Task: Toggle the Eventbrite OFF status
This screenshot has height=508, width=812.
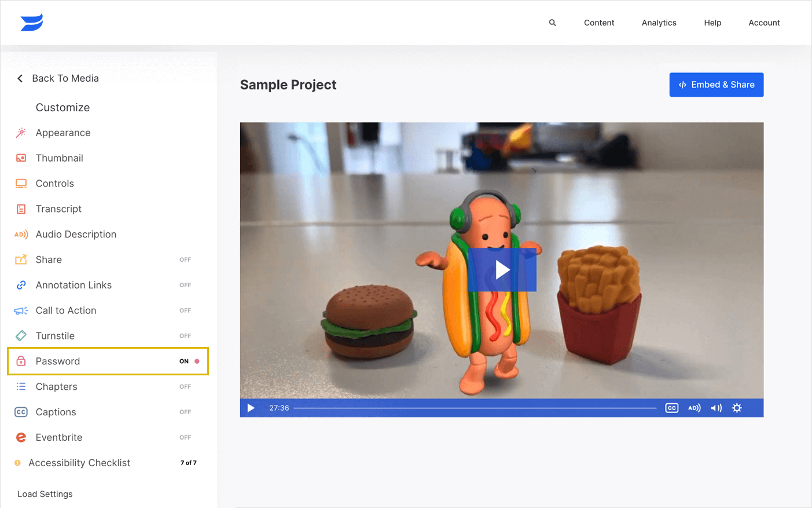Action: [185, 437]
